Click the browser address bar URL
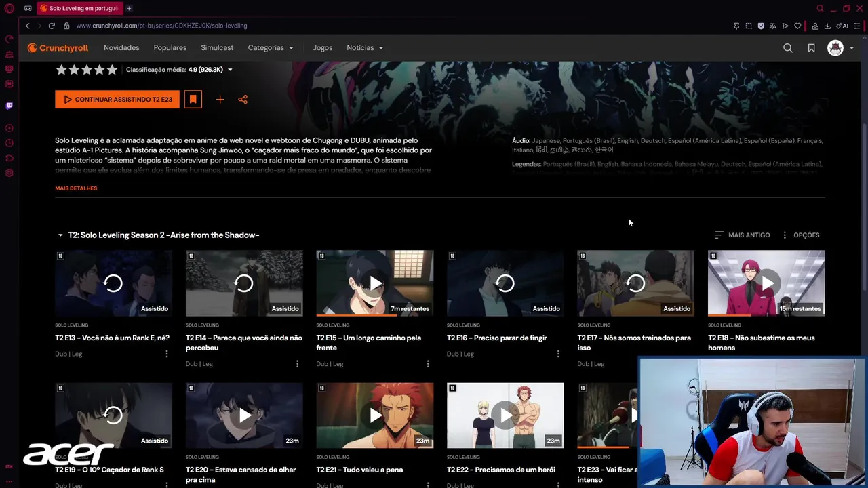Viewport: 868px width, 488px height. pos(161,26)
